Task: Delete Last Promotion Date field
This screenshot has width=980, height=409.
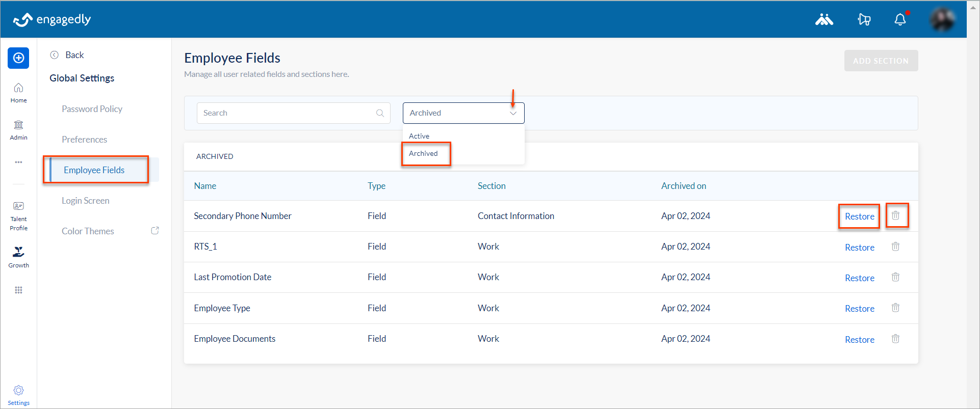Action: [x=895, y=277]
